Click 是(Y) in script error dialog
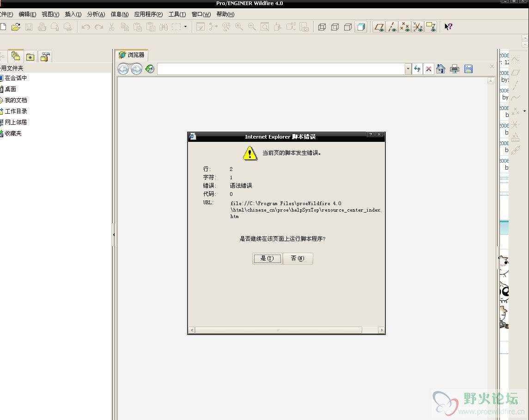This screenshot has height=420, width=529. point(267,258)
